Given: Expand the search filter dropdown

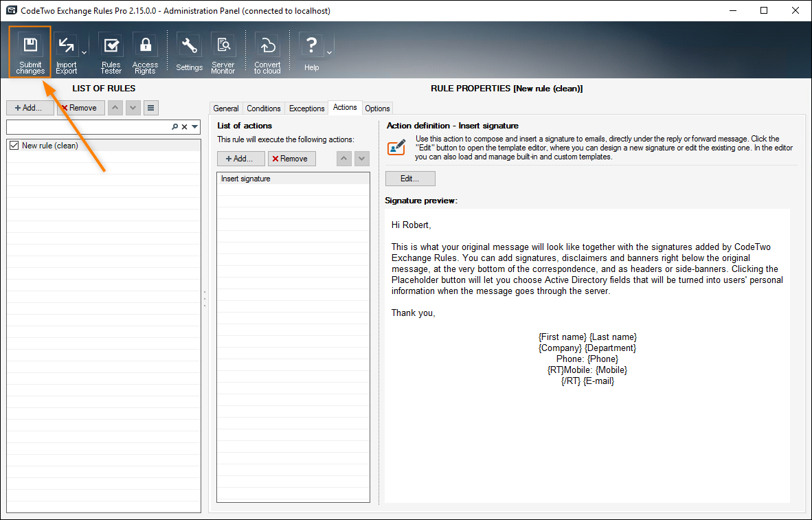Looking at the screenshot, I should [194, 127].
